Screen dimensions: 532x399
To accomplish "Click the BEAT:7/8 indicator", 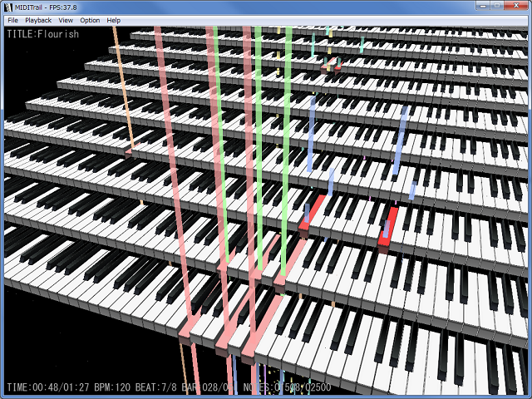I will click(x=156, y=387).
